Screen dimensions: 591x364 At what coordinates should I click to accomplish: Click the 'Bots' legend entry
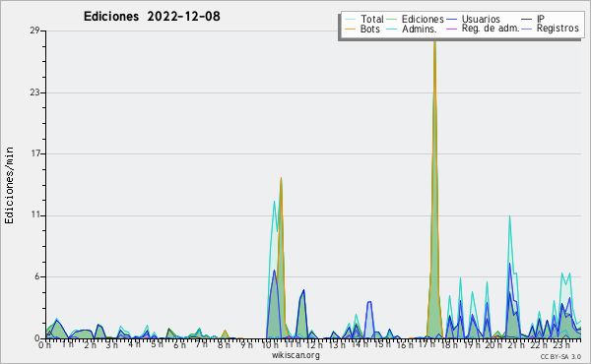click(369, 29)
